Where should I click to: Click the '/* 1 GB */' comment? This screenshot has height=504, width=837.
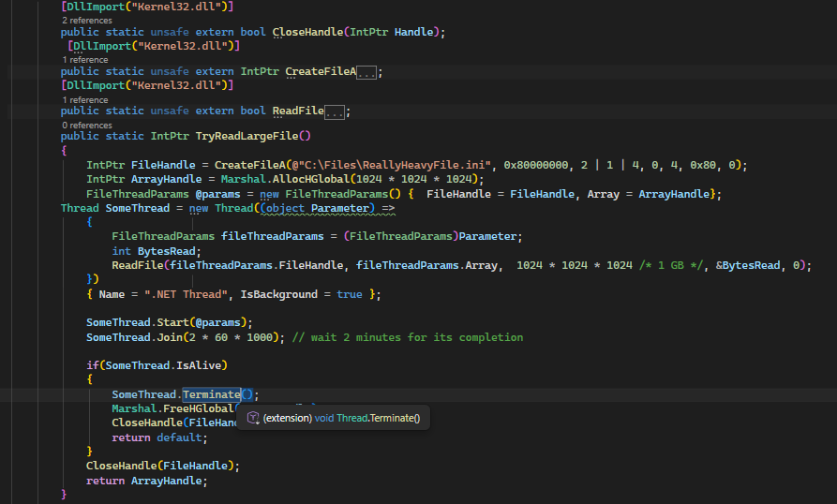(671, 265)
